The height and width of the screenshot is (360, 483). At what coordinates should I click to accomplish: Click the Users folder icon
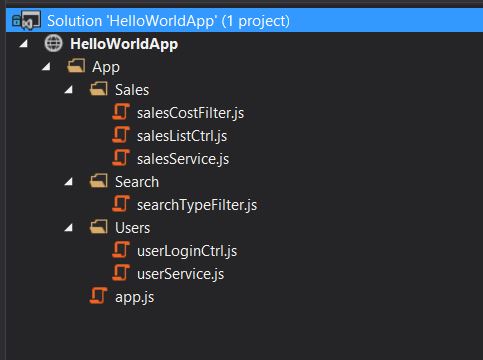click(x=99, y=227)
